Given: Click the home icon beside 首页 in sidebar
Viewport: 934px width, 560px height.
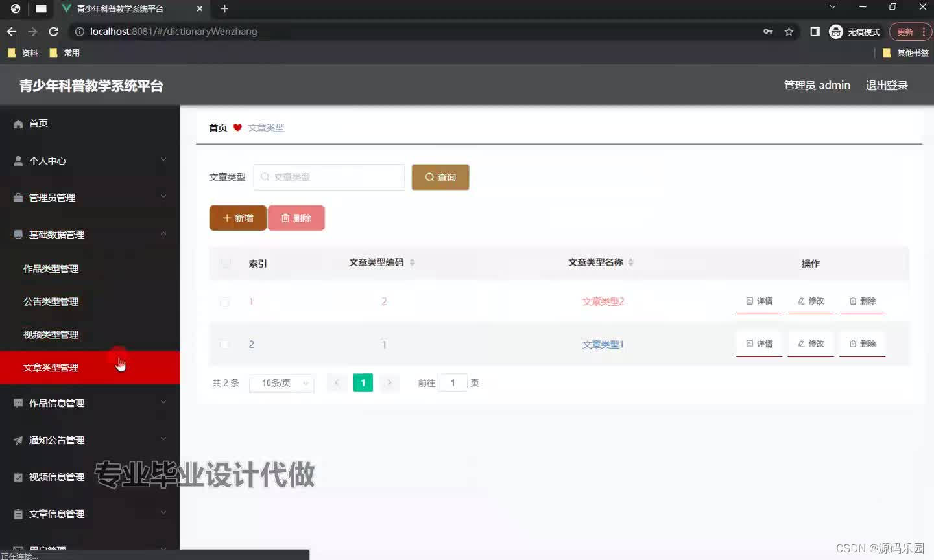Looking at the screenshot, I should tap(19, 123).
